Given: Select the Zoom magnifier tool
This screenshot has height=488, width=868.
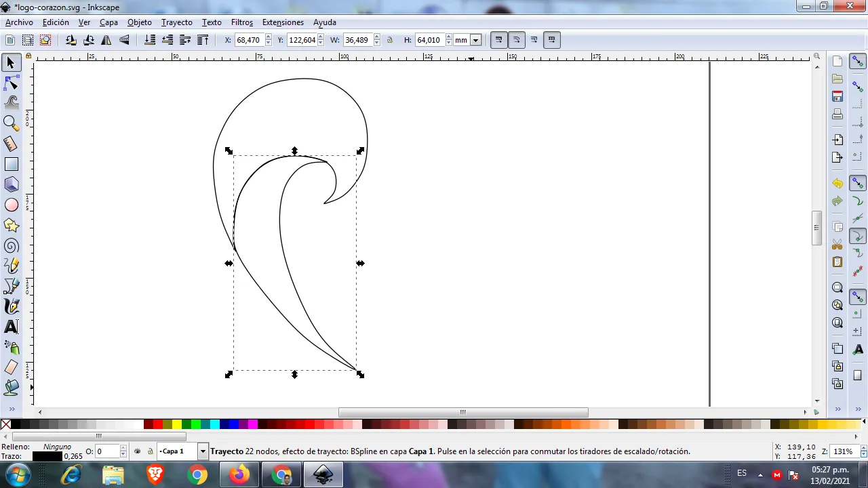Looking at the screenshot, I should [x=11, y=123].
